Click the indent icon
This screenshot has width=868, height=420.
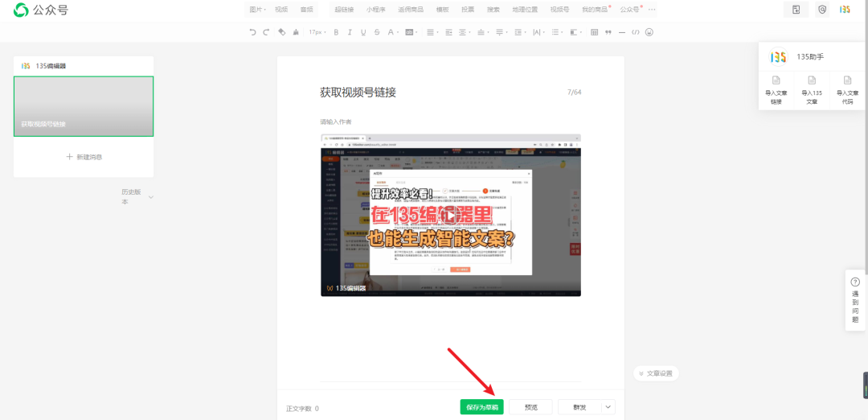[x=449, y=32]
